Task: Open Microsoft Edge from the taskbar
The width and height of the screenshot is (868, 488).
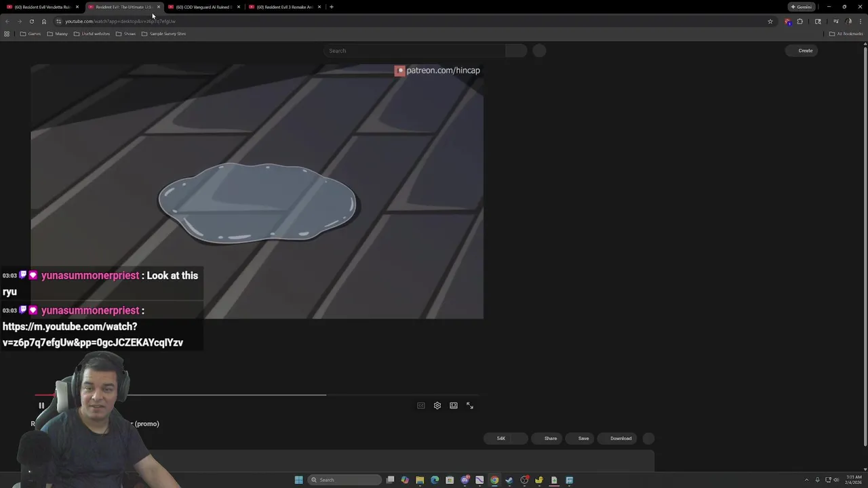Action: 435,480
